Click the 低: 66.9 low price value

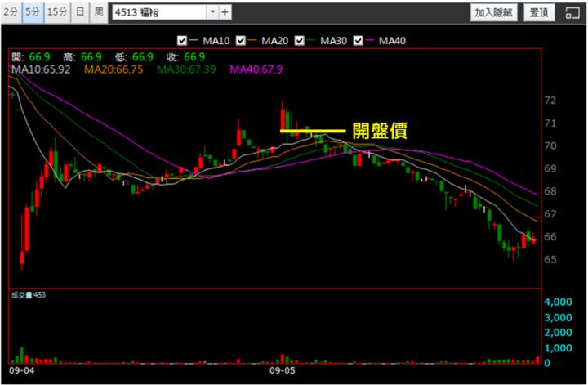tap(134, 57)
